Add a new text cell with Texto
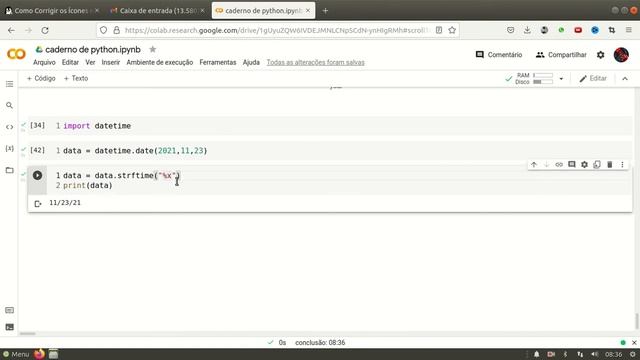Screen dimensions: 640x360 tap(76, 78)
